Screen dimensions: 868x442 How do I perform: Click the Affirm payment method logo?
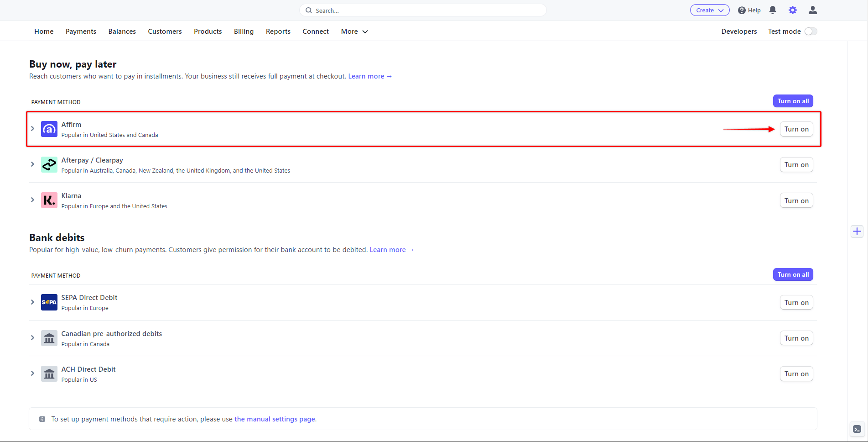(x=49, y=129)
